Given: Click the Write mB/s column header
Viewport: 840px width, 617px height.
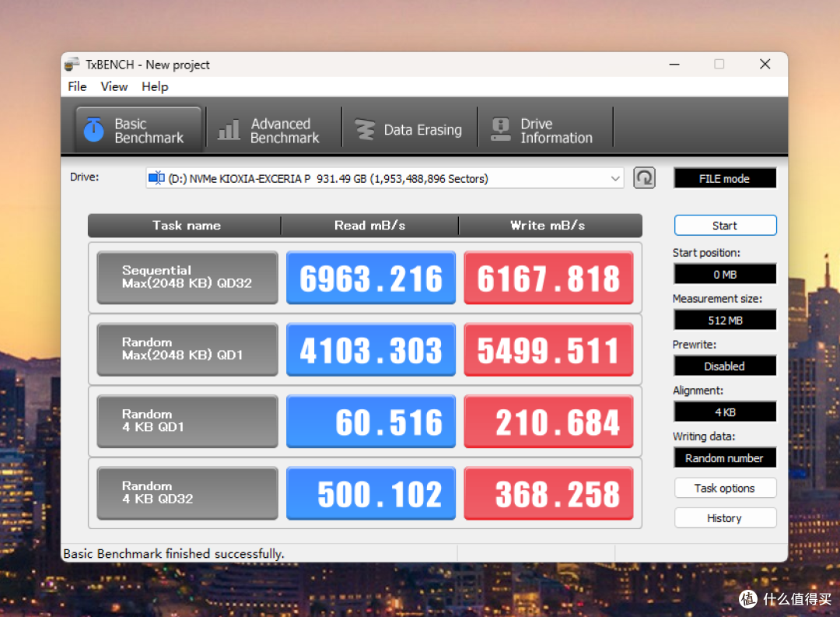Looking at the screenshot, I should pos(550,226).
